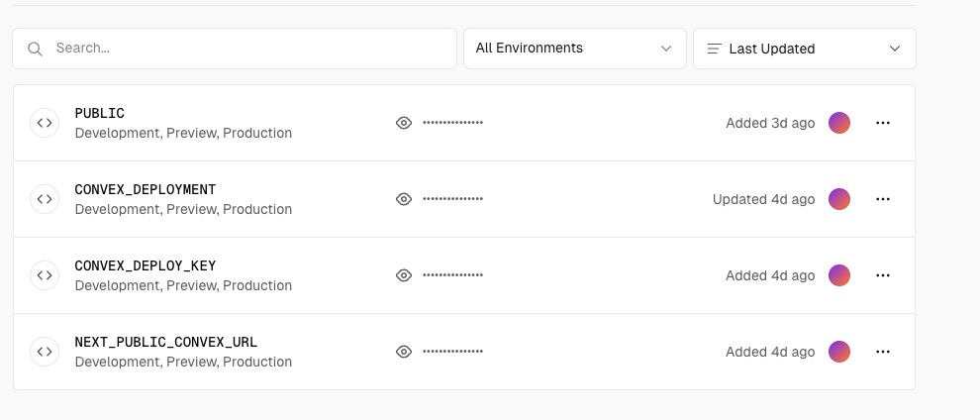Click the gradient avatar on PUBLIC row
The height and width of the screenshot is (420, 980).
click(x=839, y=123)
